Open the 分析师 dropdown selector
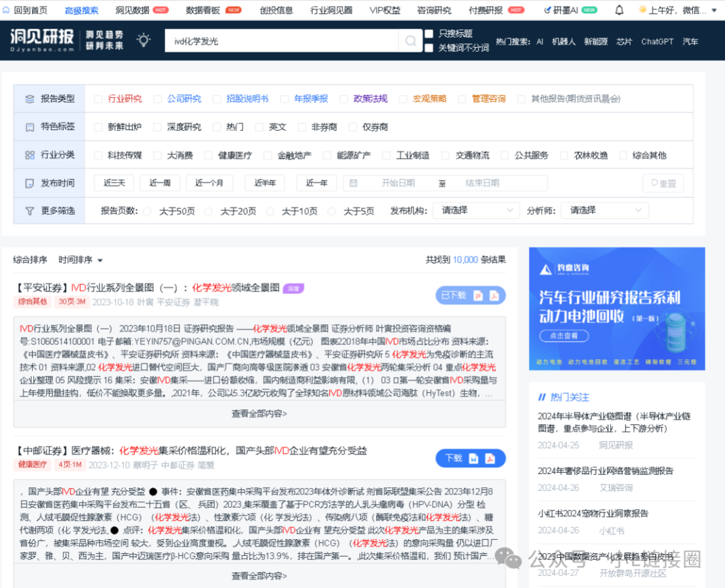 pos(604,210)
